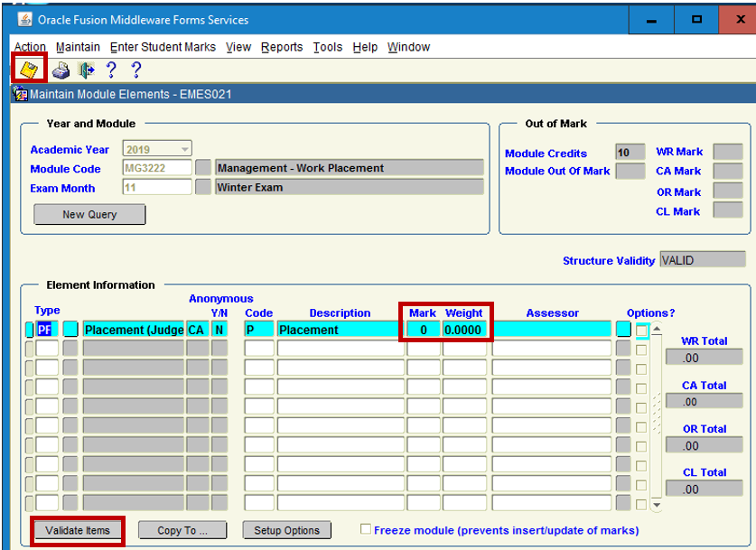The height and width of the screenshot is (550, 756).
Task: Open the Enter Student Marks menu
Action: [162, 47]
